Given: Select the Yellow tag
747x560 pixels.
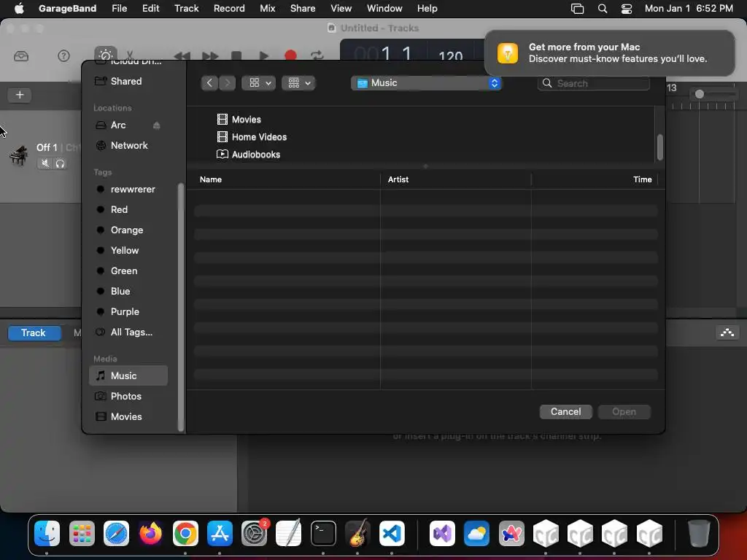Looking at the screenshot, I should [124, 251].
